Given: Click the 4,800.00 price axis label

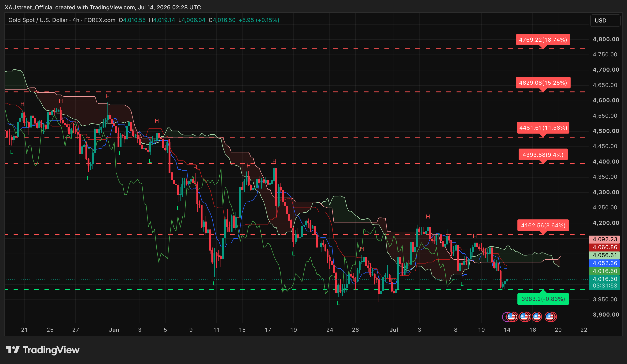Looking at the screenshot, I should 606,39.
